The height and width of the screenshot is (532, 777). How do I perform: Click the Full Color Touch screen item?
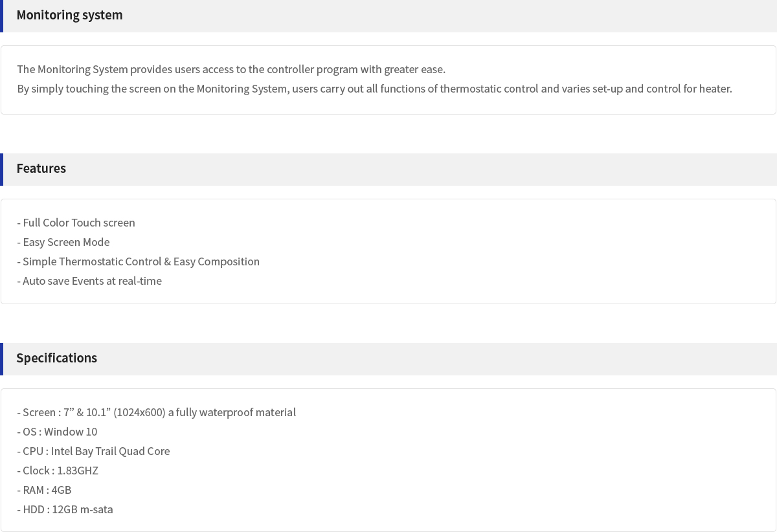76,223
